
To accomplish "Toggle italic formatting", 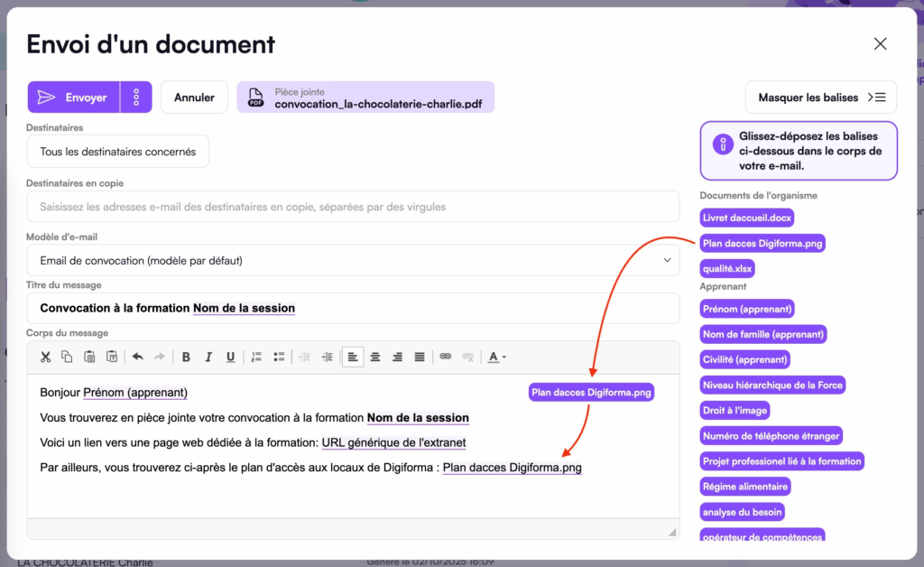I will click(x=208, y=357).
